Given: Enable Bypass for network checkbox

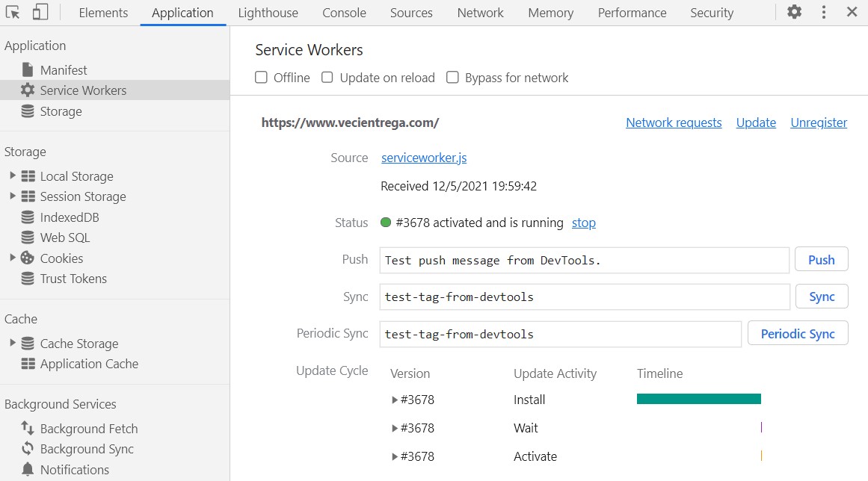Looking at the screenshot, I should tap(452, 78).
